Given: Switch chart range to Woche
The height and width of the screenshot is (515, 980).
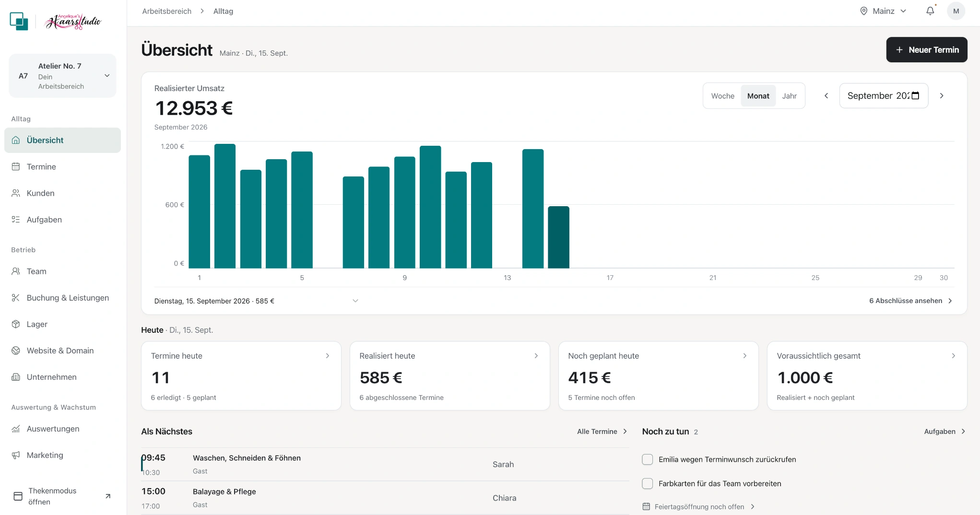Looking at the screenshot, I should 722,96.
